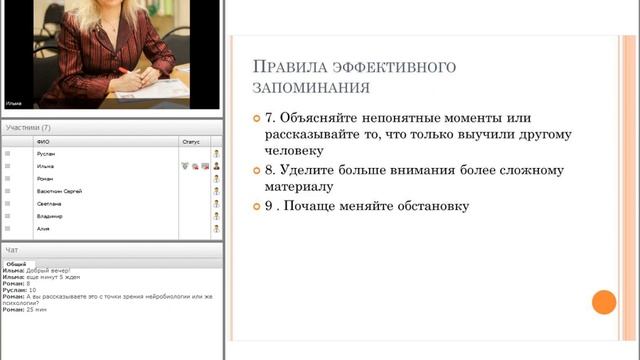
Task: Click the presenter's webcam video feed
Action: pyautogui.click(x=112, y=54)
